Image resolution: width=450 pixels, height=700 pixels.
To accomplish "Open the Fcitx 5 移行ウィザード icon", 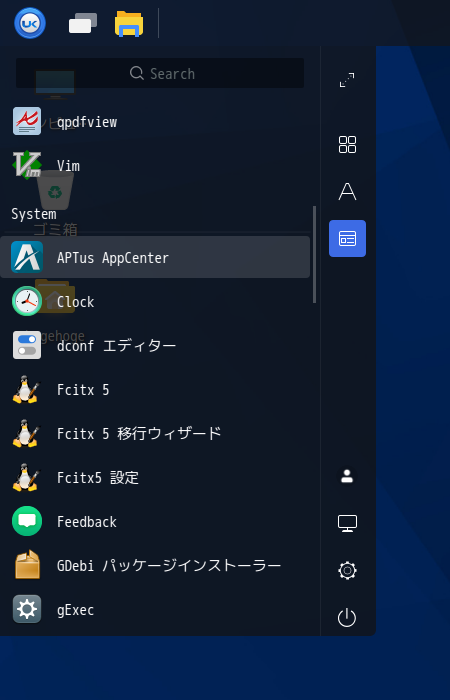I will tap(26, 433).
